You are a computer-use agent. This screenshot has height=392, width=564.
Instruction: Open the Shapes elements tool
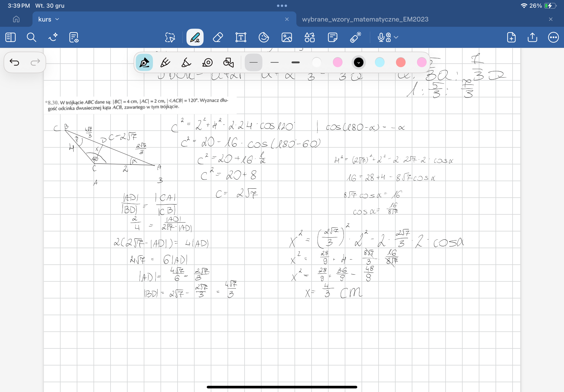pos(309,37)
